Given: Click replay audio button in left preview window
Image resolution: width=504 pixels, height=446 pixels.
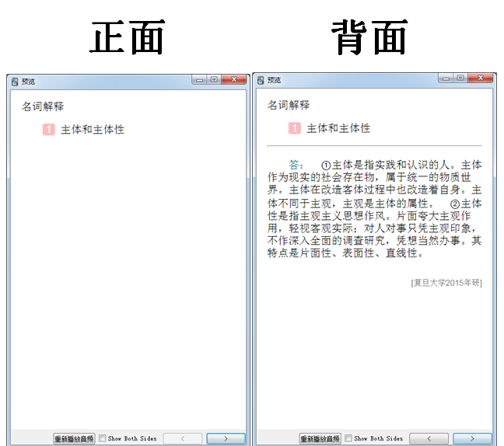Looking at the screenshot, I should click(x=74, y=438).
